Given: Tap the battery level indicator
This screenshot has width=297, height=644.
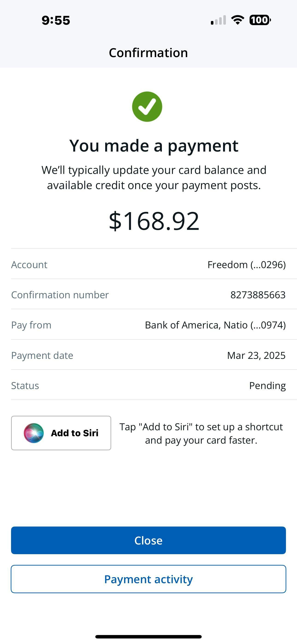Looking at the screenshot, I should tap(260, 20).
